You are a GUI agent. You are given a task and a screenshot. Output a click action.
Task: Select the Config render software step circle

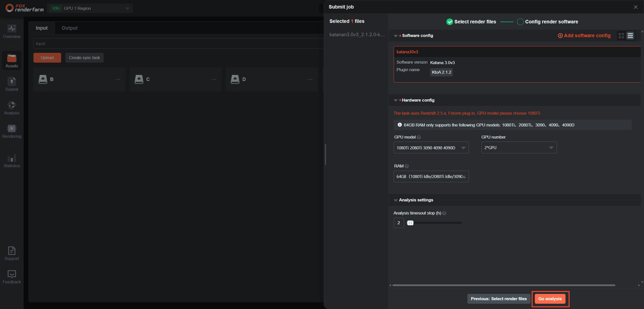520,22
